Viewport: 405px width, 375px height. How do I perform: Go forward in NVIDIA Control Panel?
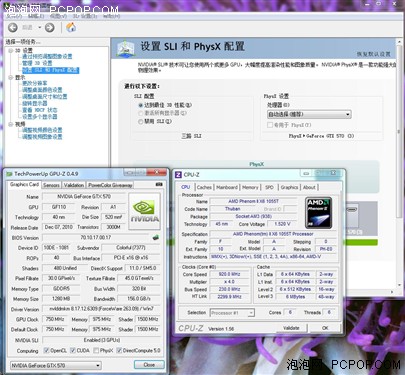point(49,28)
